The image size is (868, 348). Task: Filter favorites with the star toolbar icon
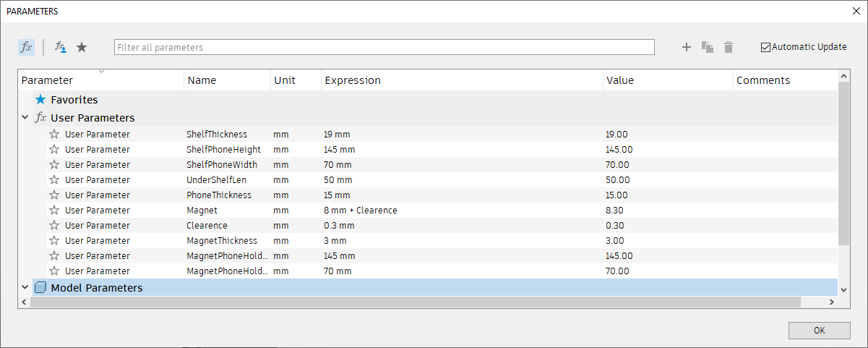point(82,47)
